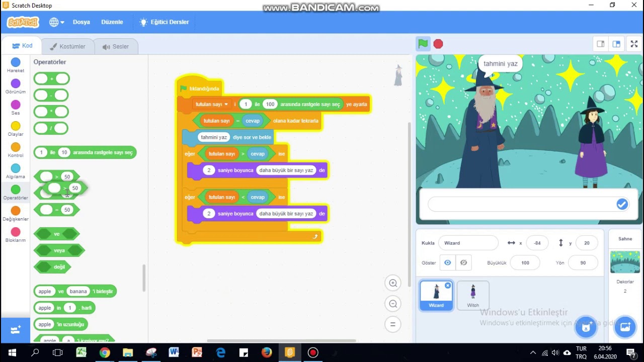Zoom out the code workspace

pyautogui.click(x=393, y=304)
